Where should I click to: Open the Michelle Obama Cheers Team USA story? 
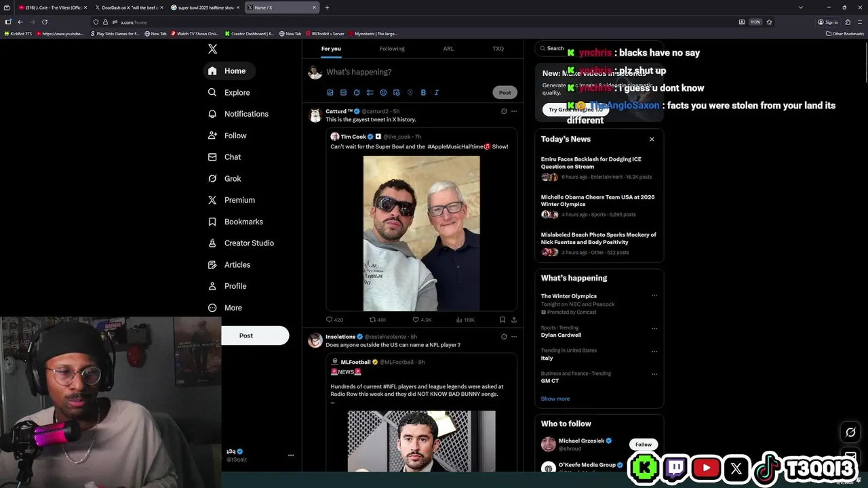point(599,206)
